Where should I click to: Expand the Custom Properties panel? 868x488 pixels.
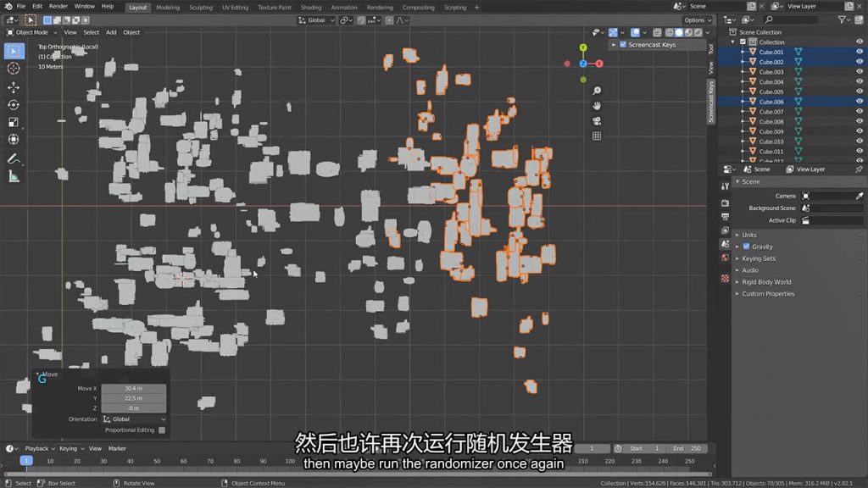[768, 294]
